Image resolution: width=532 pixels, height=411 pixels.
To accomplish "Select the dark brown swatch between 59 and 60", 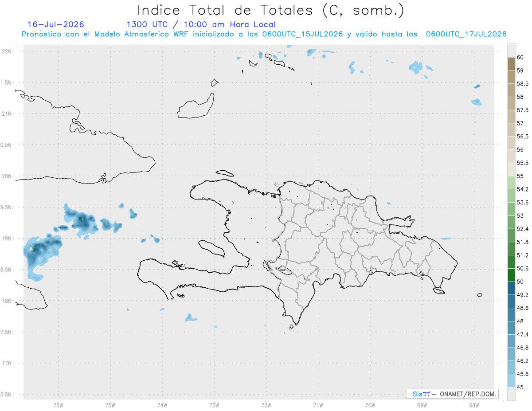I will (x=511, y=64).
